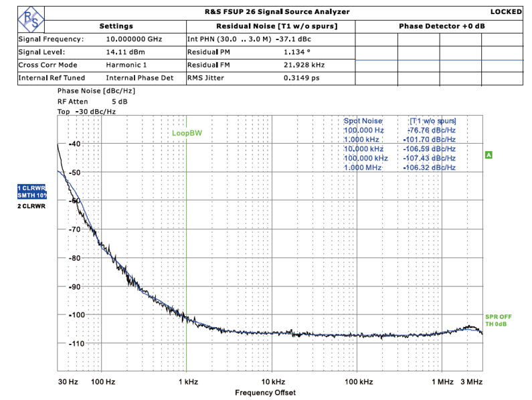Open the Internal Phase Det setting

click(x=139, y=78)
